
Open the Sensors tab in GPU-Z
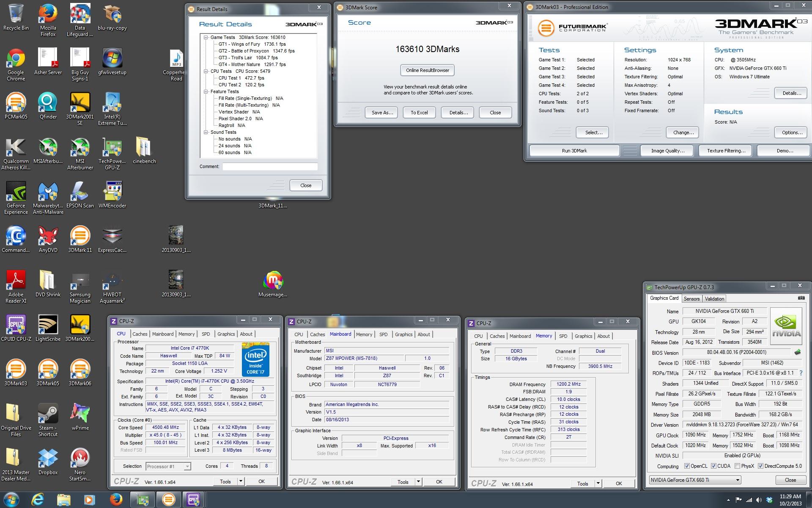coord(692,299)
